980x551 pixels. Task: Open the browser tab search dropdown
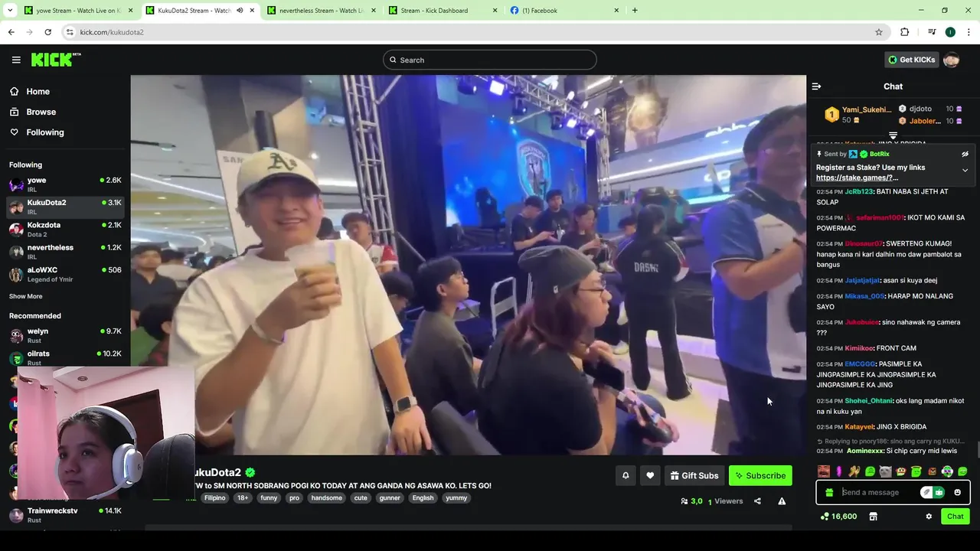(x=10, y=11)
